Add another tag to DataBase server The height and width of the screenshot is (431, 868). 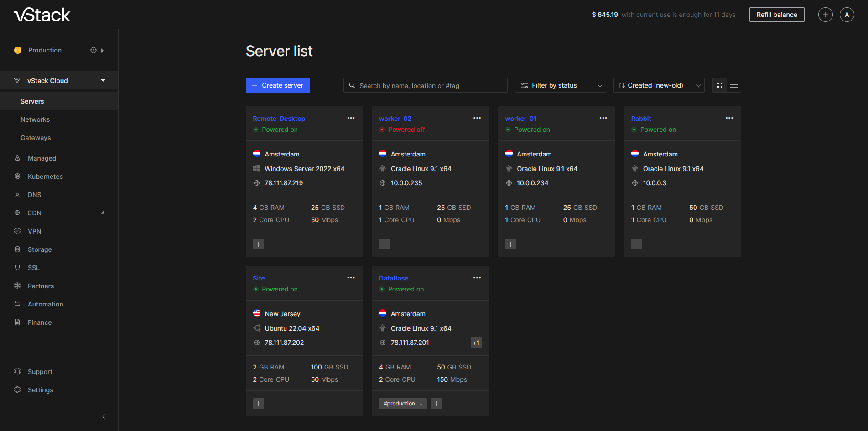point(437,404)
